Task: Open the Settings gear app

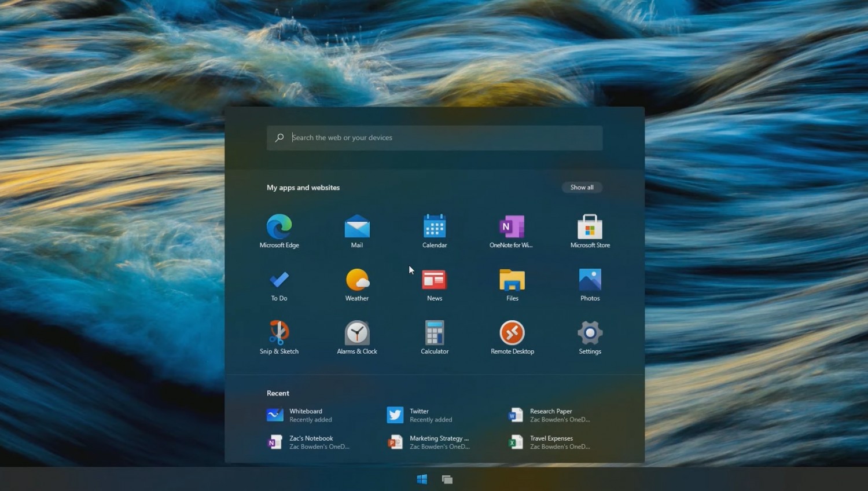Action: (x=590, y=338)
